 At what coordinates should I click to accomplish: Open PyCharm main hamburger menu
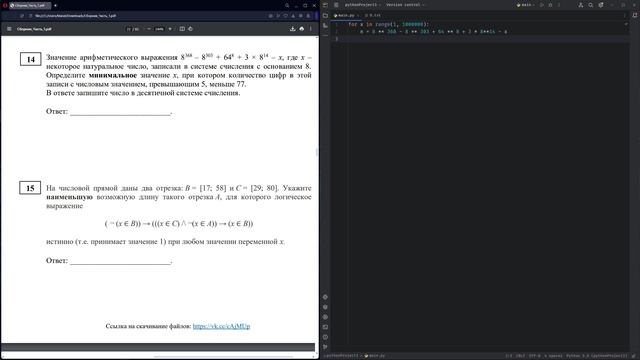[x=336, y=5]
